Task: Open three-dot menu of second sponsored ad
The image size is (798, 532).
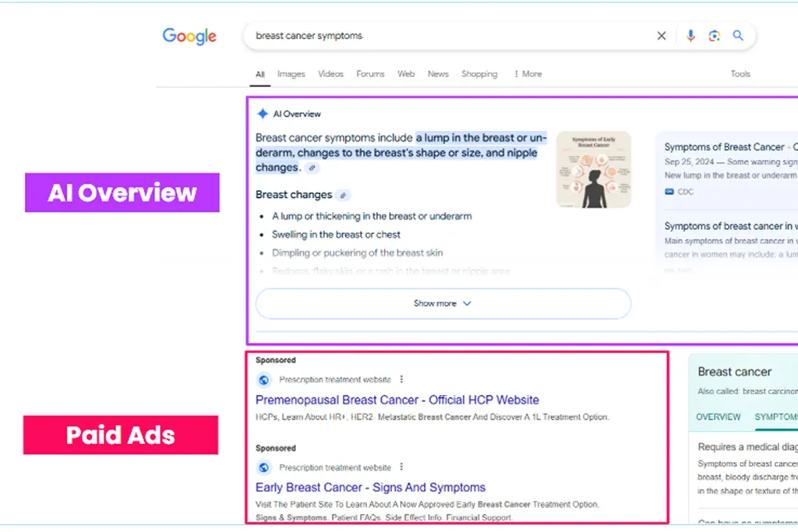Action: [x=402, y=467]
